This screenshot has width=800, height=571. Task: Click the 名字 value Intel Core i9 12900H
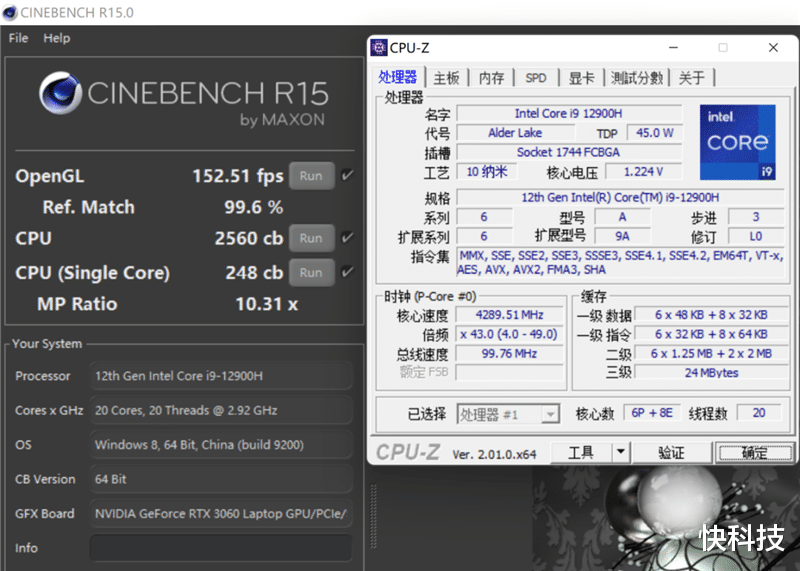click(569, 113)
